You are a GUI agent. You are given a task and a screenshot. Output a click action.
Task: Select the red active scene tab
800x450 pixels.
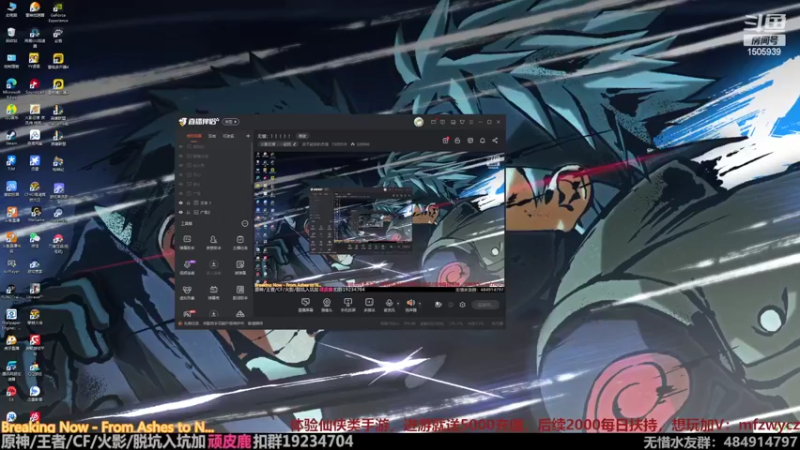194,136
